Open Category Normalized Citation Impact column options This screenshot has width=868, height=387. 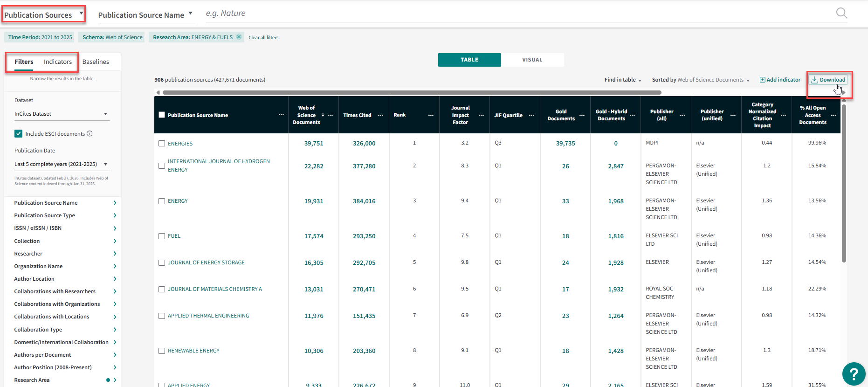click(783, 115)
